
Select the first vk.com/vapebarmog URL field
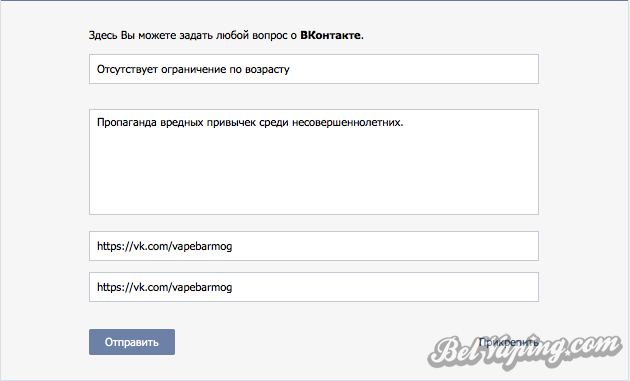(x=314, y=246)
